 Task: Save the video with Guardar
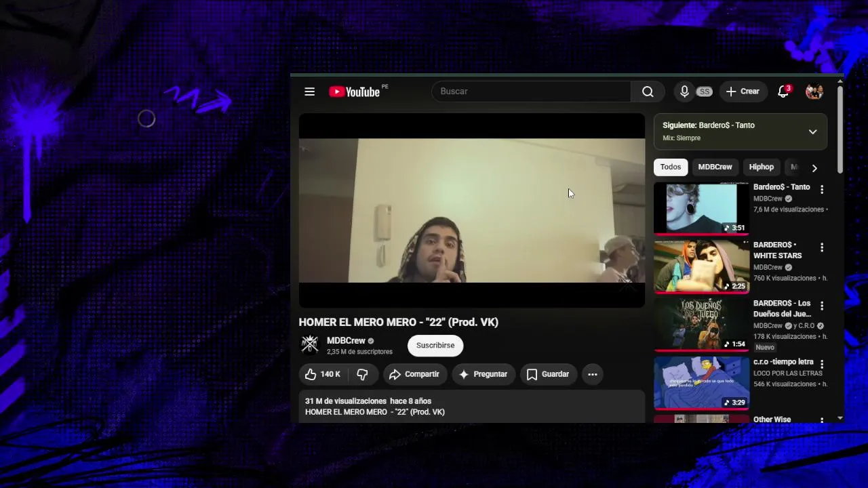pyautogui.click(x=548, y=374)
